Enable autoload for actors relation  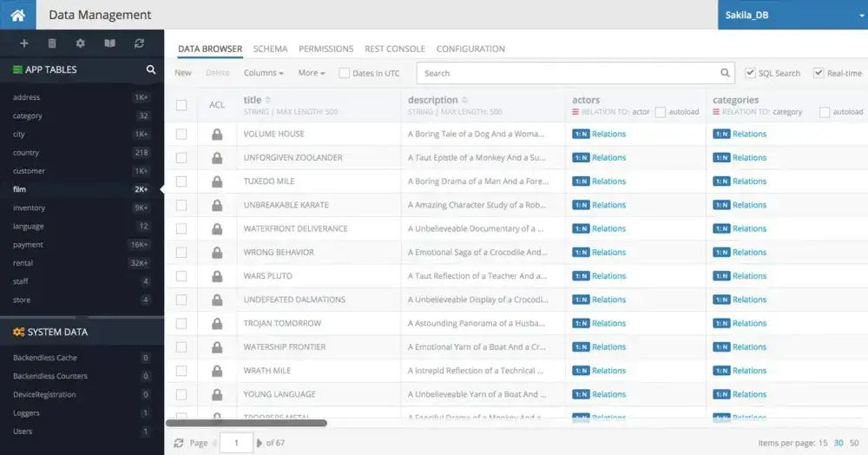[x=660, y=112]
